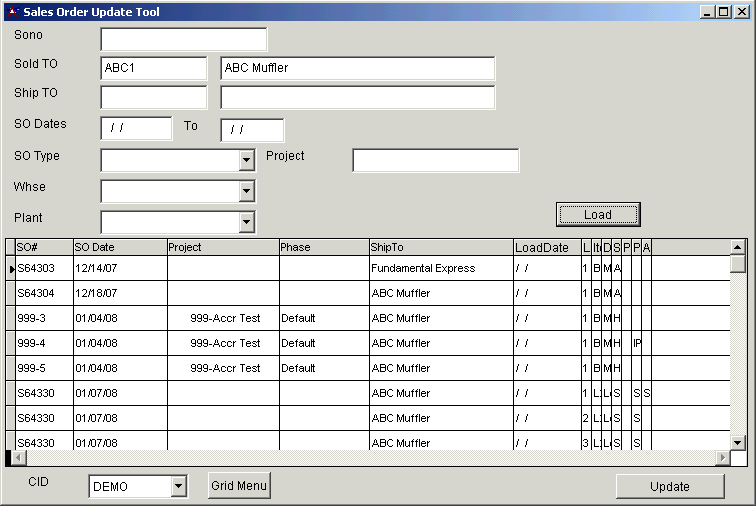Viewport: 756px width, 506px height.
Task: Open the SO Type dropdown
Action: coord(247,160)
